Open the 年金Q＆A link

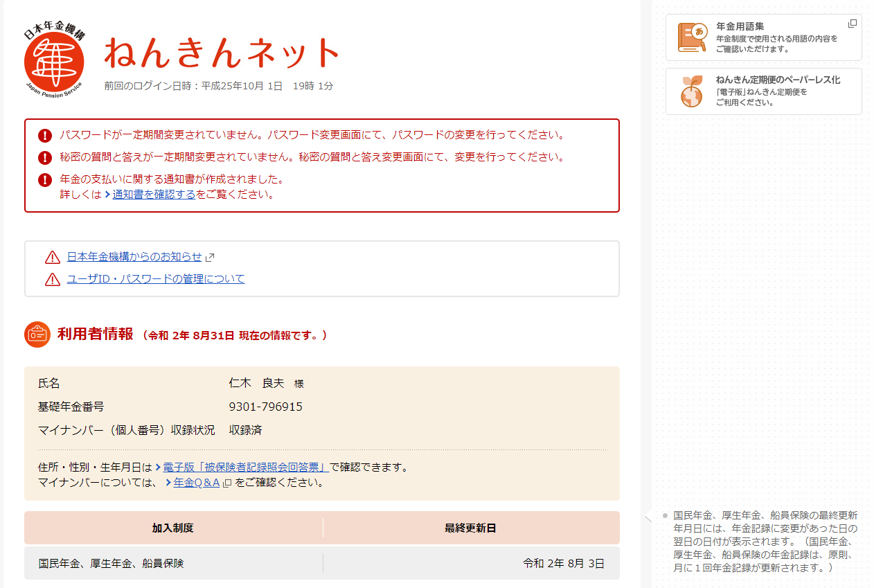[197, 483]
